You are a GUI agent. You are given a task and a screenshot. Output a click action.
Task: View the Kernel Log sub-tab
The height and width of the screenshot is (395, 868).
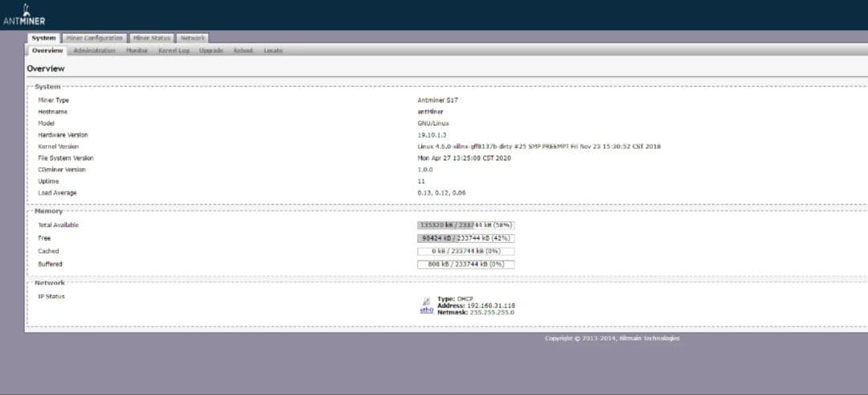pyautogui.click(x=174, y=51)
